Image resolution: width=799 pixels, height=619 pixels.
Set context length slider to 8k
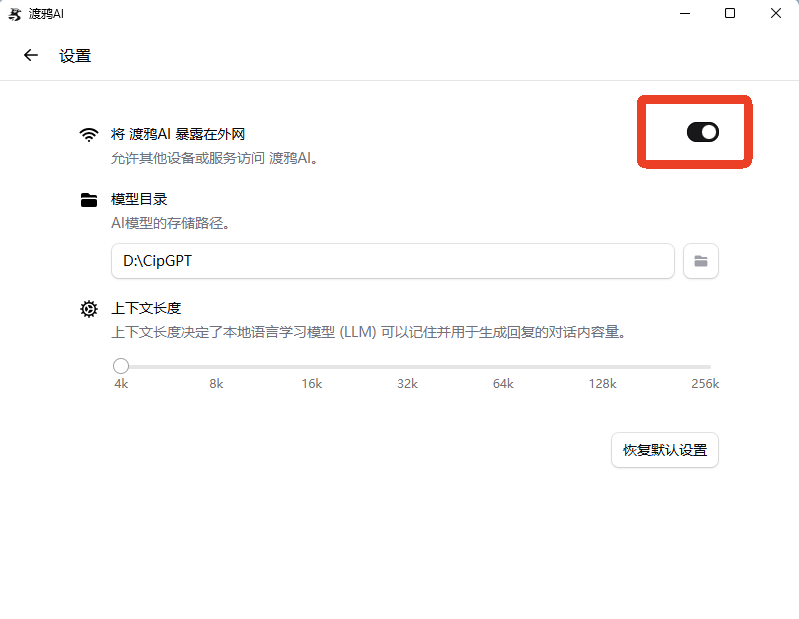[218, 367]
